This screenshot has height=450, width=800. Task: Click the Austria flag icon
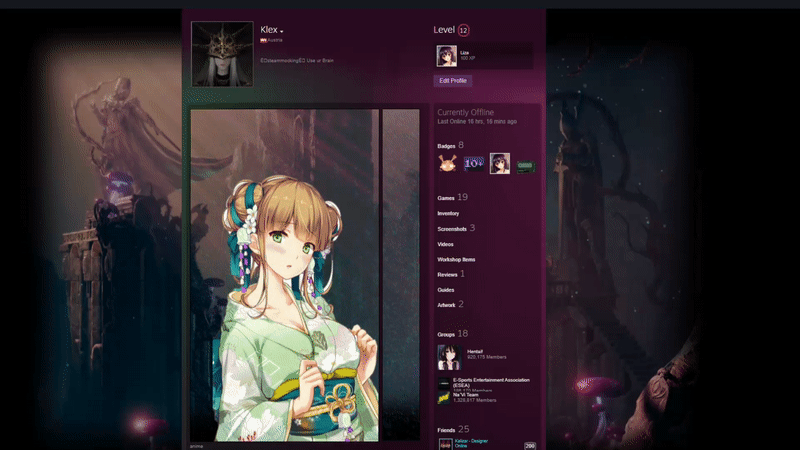point(263,40)
